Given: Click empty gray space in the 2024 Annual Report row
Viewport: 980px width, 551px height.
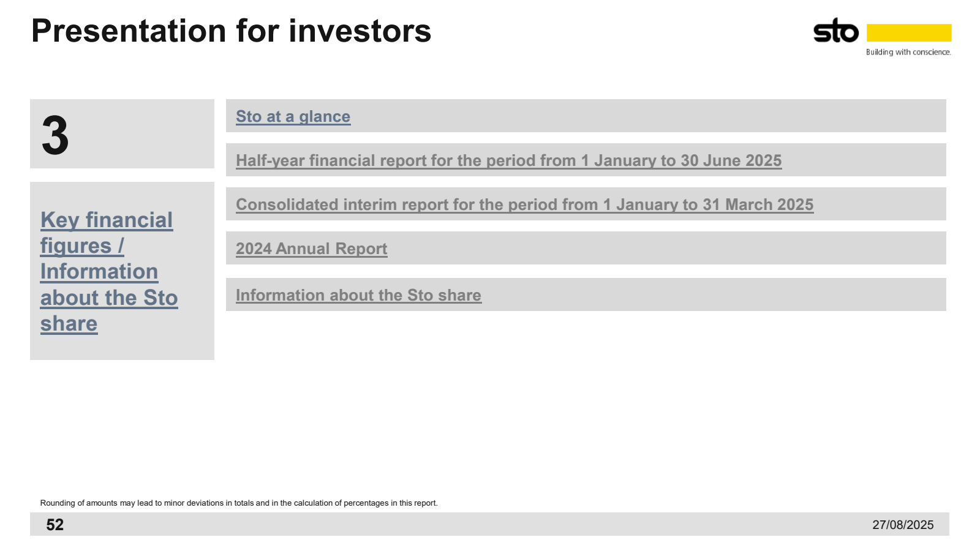Looking at the screenshot, I should click(661, 248).
